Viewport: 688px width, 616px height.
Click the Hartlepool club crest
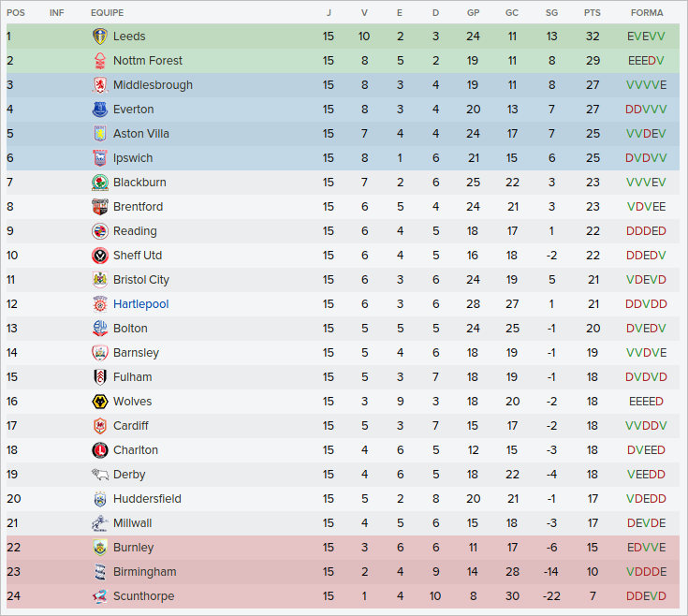tap(100, 304)
